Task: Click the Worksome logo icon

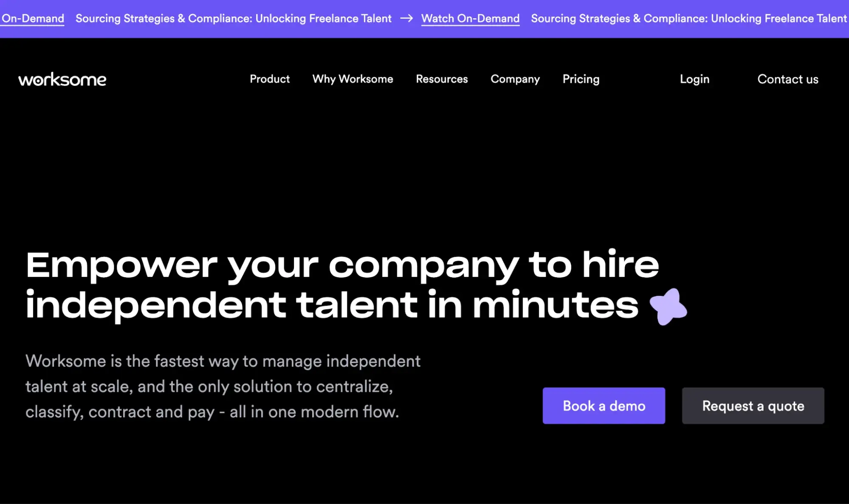Action: (x=62, y=79)
